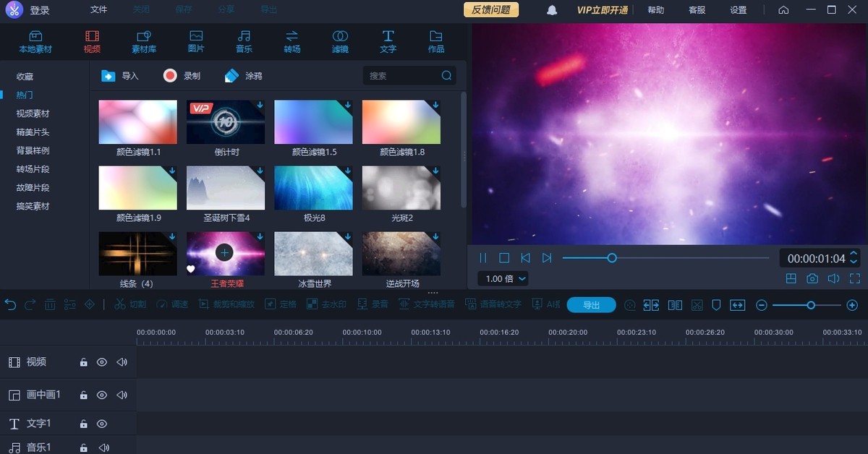This screenshot has height=454, width=868.
Task: Mute the 音乐1 track speaker icon
Action: [x=103, y=447]
